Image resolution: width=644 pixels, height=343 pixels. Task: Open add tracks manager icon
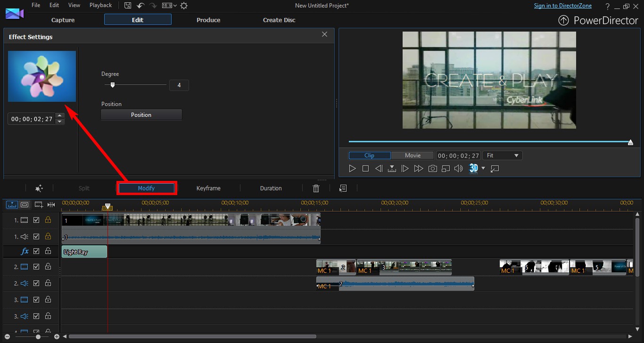[x=39, y=204]
